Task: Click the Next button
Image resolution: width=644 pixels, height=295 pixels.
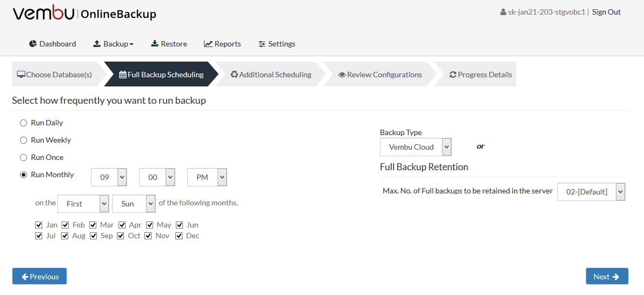Action: [607, 277]
